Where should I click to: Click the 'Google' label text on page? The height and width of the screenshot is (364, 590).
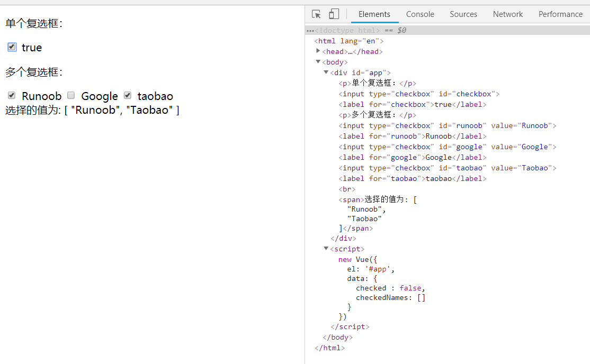[100, 96]
